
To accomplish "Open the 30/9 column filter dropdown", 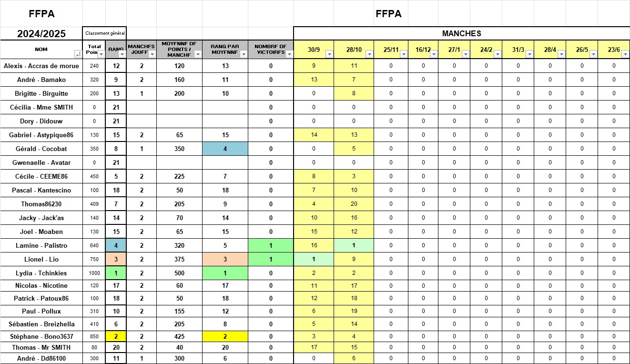I will 329,54.
